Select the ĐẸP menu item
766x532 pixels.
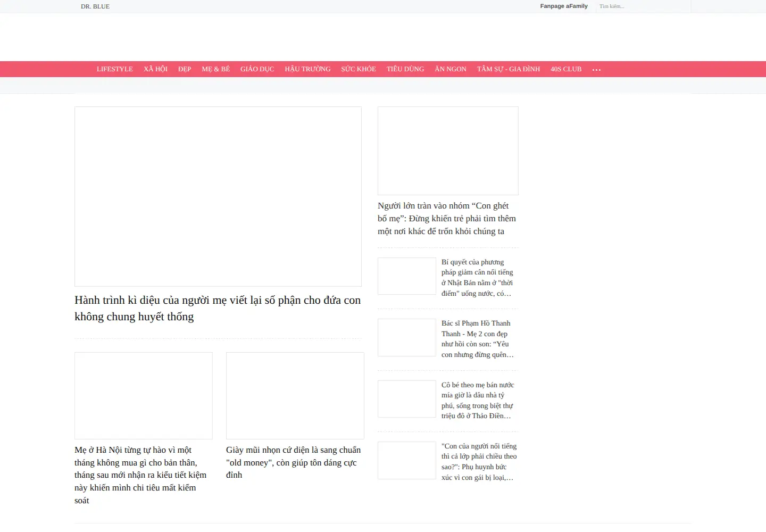pos(185,69)
